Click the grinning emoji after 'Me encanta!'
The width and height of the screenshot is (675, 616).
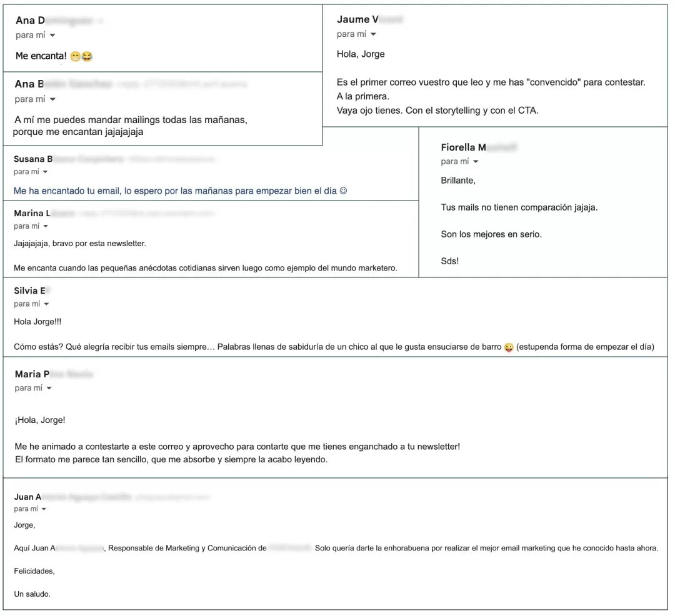76,56
